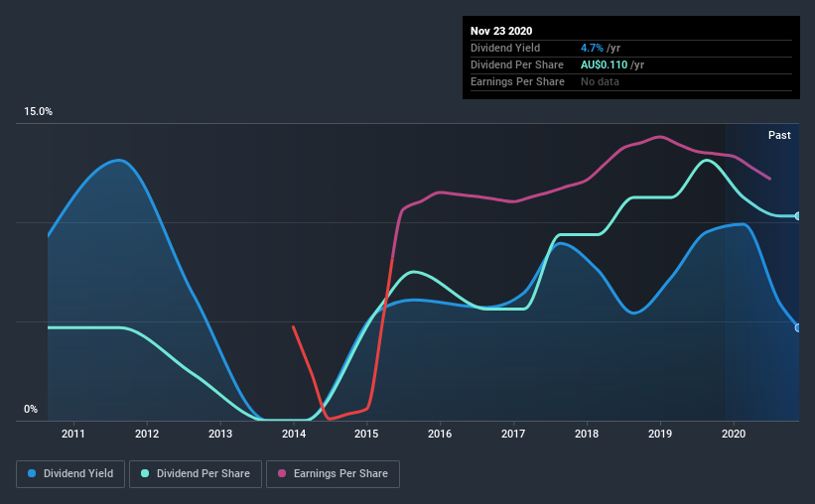Click the 2018 x-axis label
Screen dimensions: 815x504
coord(587,434)
